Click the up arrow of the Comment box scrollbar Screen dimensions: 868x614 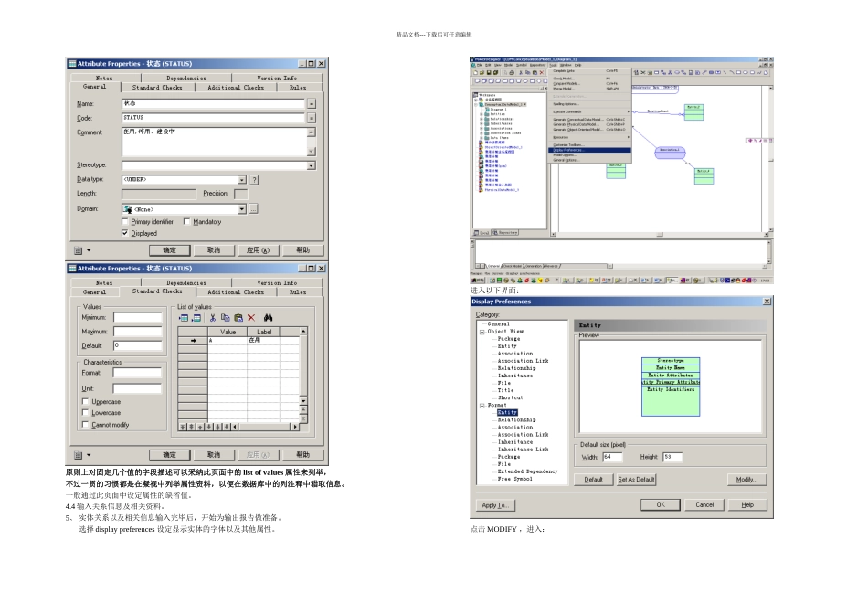pyautogui.click(x=311, y=132)
